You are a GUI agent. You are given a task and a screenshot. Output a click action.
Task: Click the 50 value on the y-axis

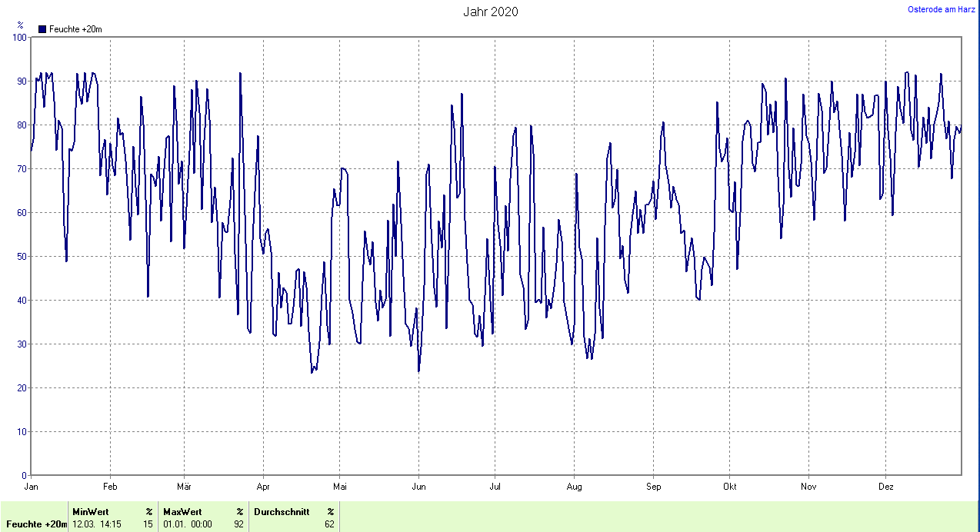tap(22, 257)
